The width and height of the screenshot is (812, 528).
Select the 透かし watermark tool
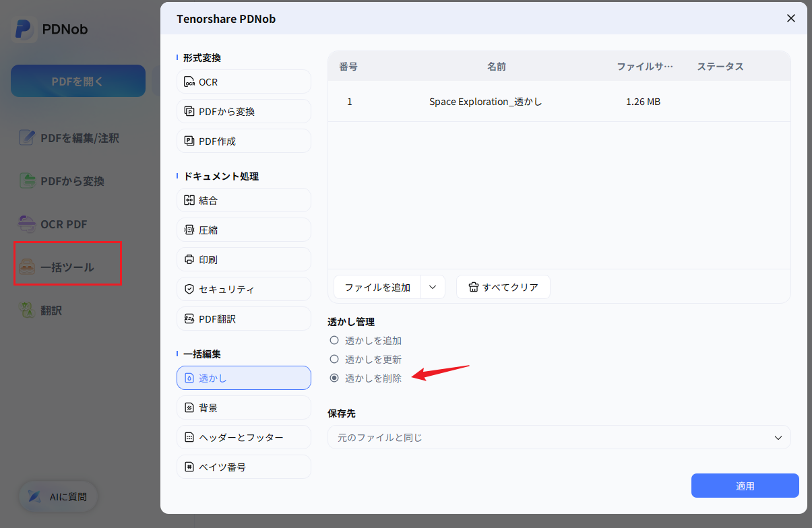point(244,378)
